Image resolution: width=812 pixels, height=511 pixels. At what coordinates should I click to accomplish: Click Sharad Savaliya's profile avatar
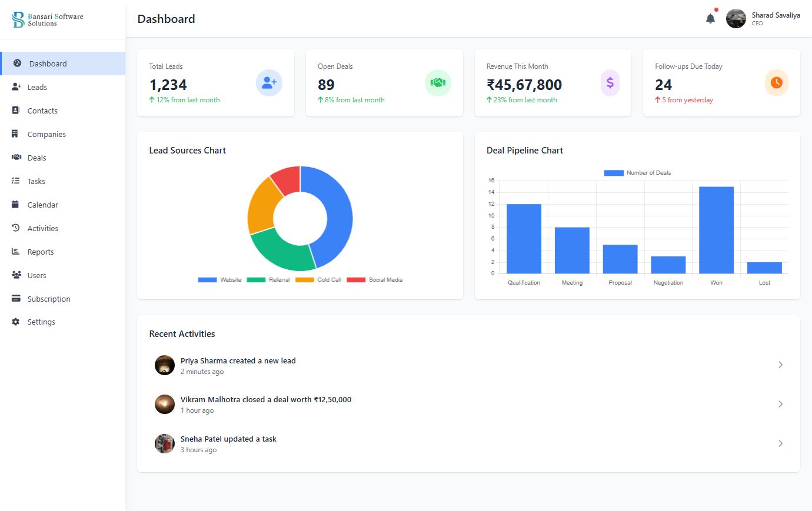[736, 19]
